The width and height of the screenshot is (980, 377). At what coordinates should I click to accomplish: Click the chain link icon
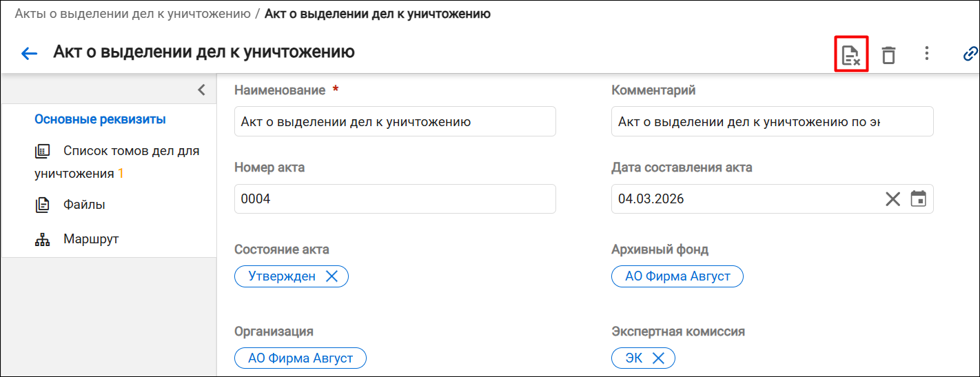(x=971, y=53)
